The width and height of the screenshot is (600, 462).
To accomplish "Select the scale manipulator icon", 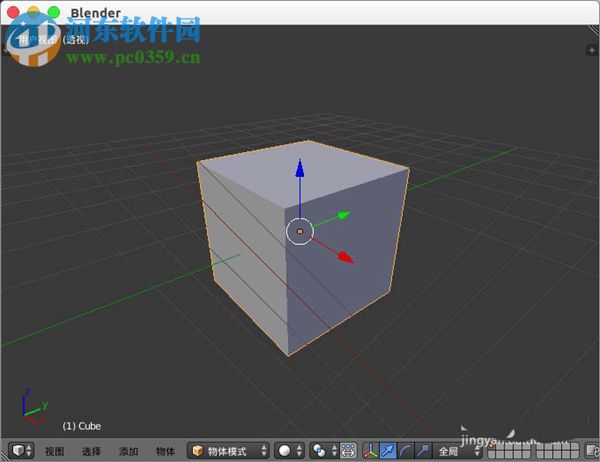I will pyautogui.click(x=423, y=451).
